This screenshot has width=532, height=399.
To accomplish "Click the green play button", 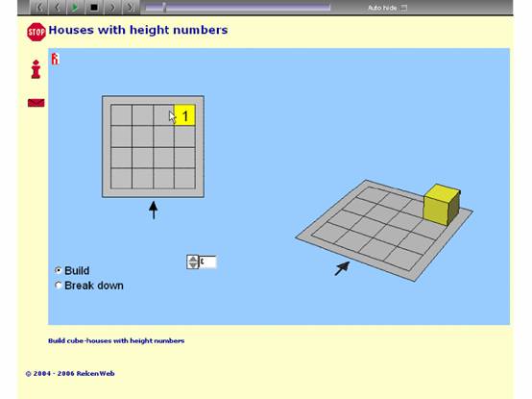I will (75, 8).
